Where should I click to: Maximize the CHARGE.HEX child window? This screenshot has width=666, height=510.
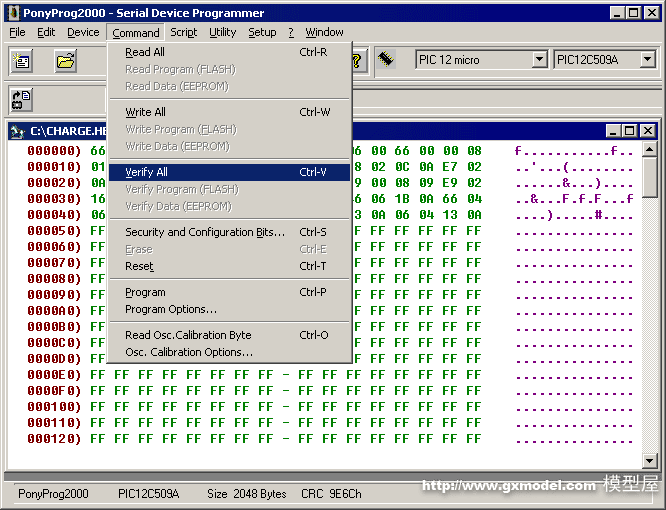coord(629,131)
